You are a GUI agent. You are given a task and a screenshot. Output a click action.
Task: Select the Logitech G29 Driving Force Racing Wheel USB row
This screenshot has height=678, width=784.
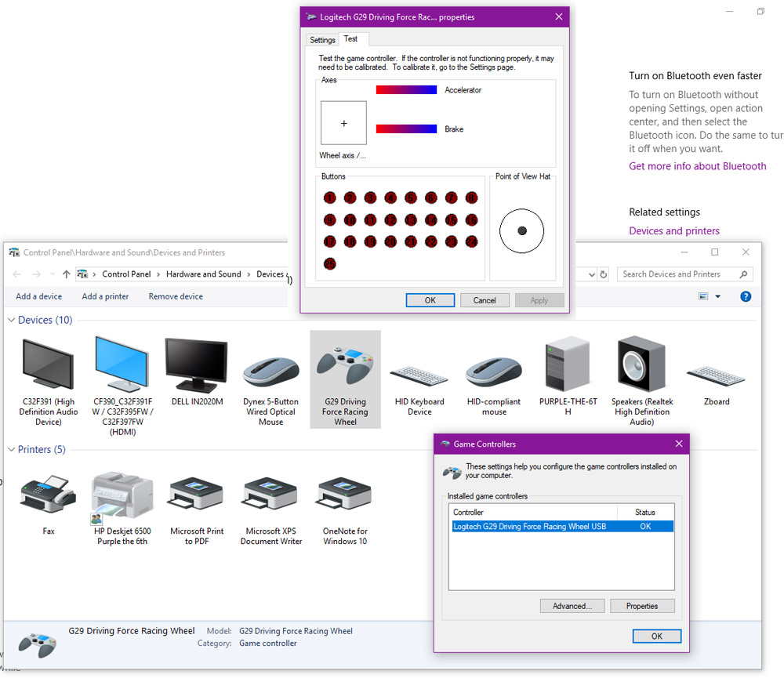tap(562, 527)
